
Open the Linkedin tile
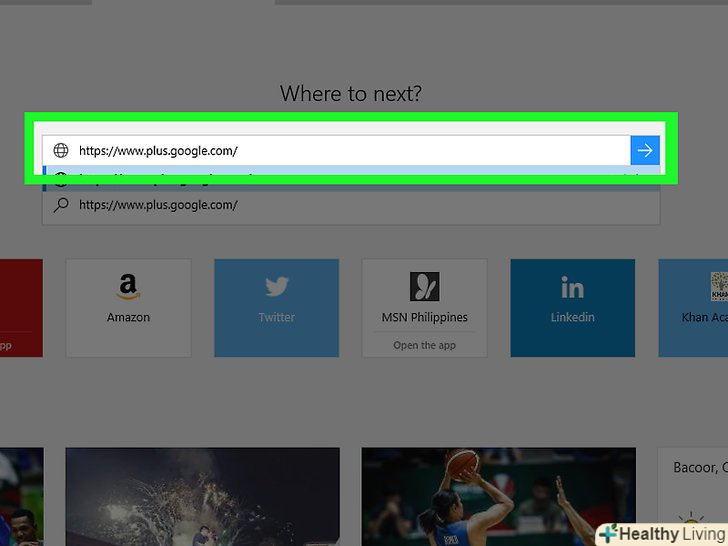(x=572, y=308)
